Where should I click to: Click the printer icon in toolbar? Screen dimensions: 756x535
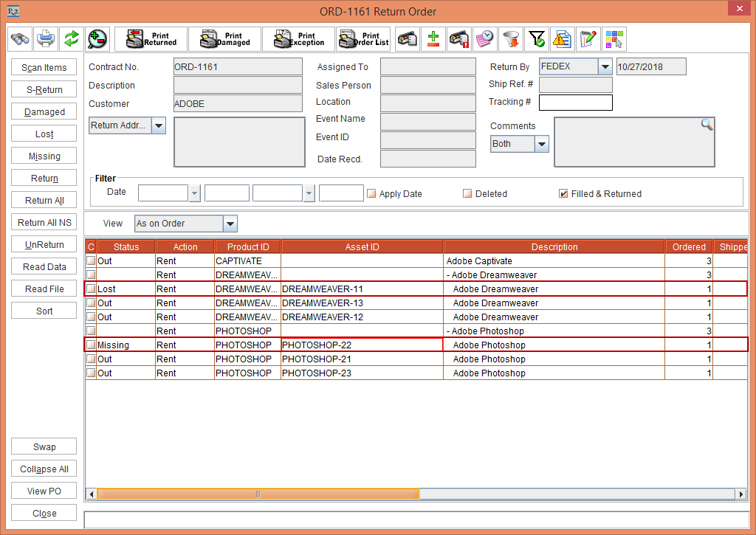(x=46, y=38)
